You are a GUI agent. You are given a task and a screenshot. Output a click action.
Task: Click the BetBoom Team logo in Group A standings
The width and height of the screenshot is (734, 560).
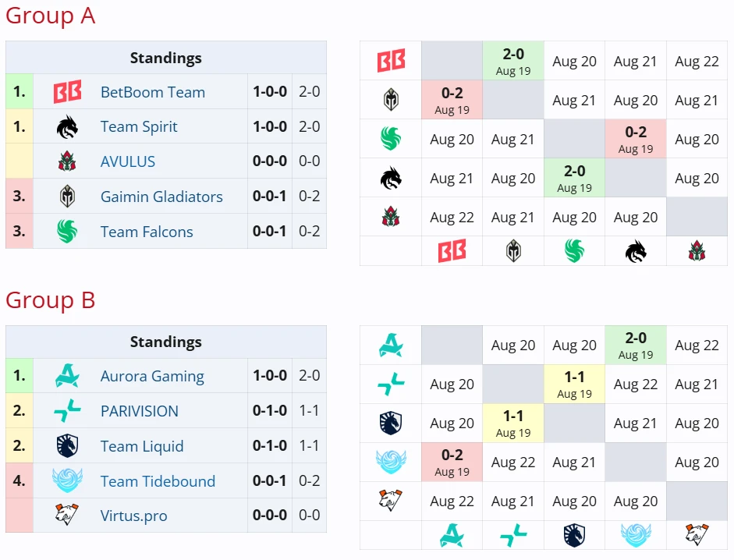pyautogui.click(x=67, y=92)
